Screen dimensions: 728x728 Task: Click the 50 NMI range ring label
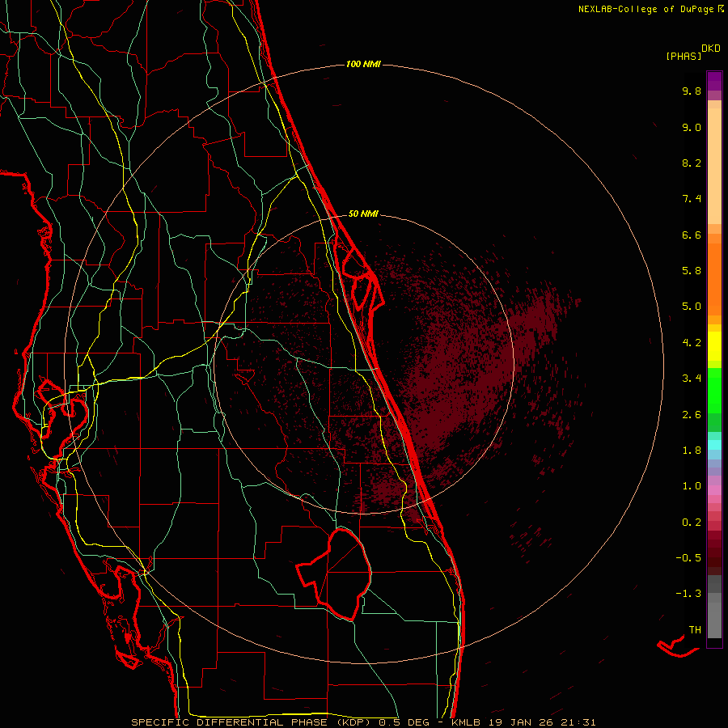tap(363, 214)
